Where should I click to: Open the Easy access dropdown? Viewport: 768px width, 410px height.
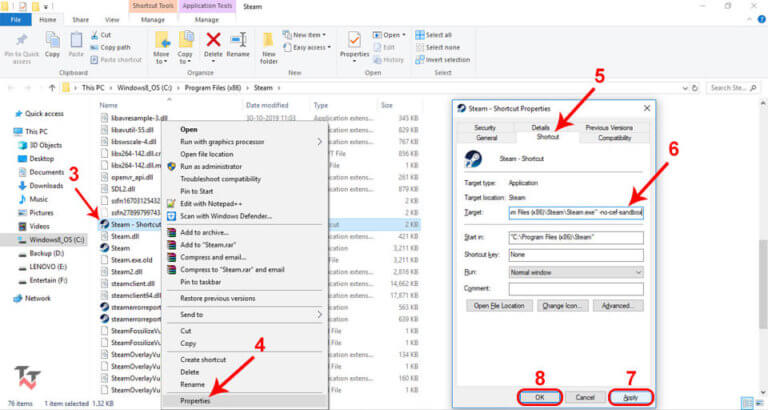pos(307,48)
